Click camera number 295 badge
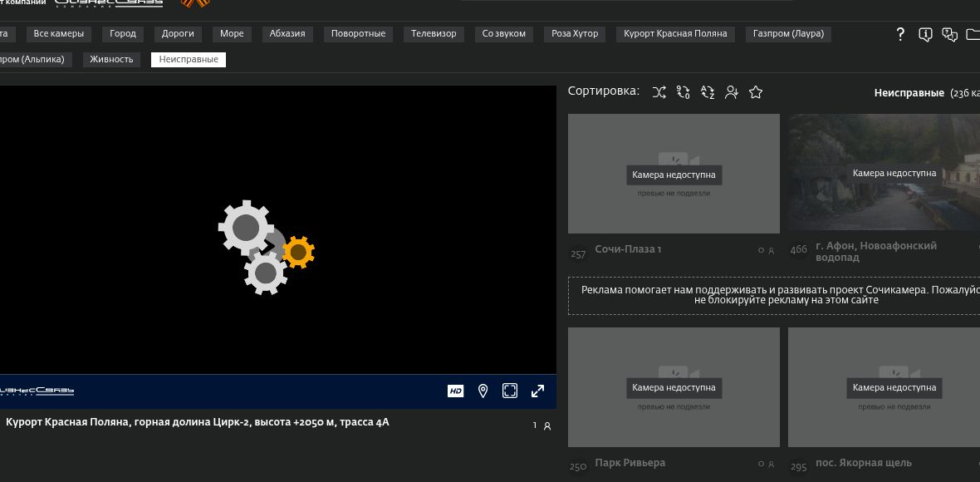This screenshot has width=980, height=482. (x=799, y=467)
